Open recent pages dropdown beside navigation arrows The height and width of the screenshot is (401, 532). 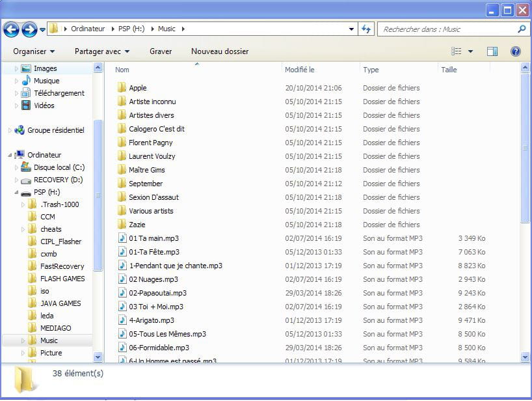[42, 29]
